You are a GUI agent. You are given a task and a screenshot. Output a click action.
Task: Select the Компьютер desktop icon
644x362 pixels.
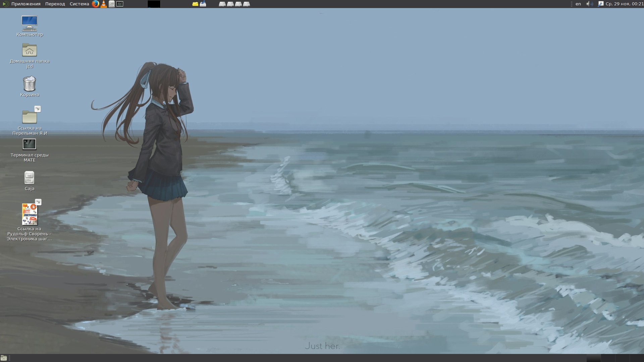(x=30, y=26)
